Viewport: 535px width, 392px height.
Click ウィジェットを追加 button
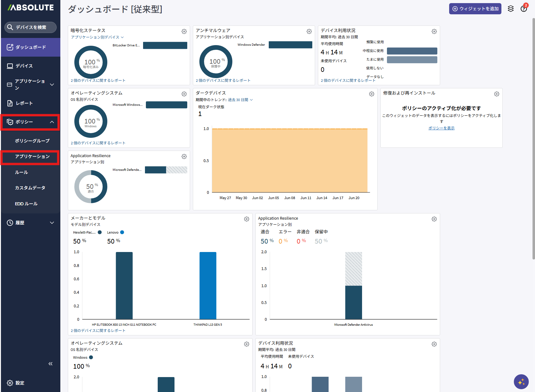pyautogui.click(x=475, y=9)
